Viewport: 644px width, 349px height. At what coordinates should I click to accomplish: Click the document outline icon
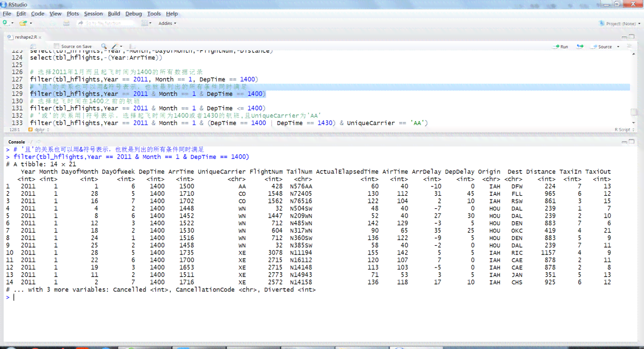pos(629,46)
